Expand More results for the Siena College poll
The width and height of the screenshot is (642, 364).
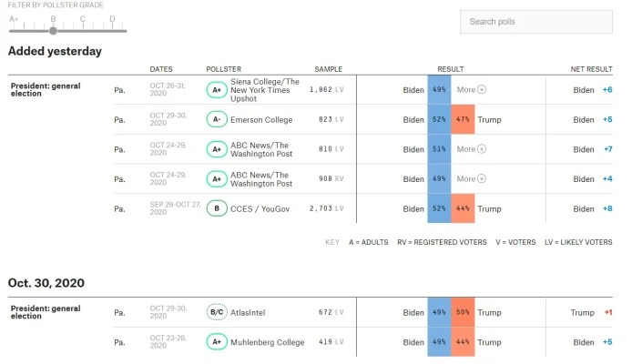pyautogui.click(x=472, y=90)
